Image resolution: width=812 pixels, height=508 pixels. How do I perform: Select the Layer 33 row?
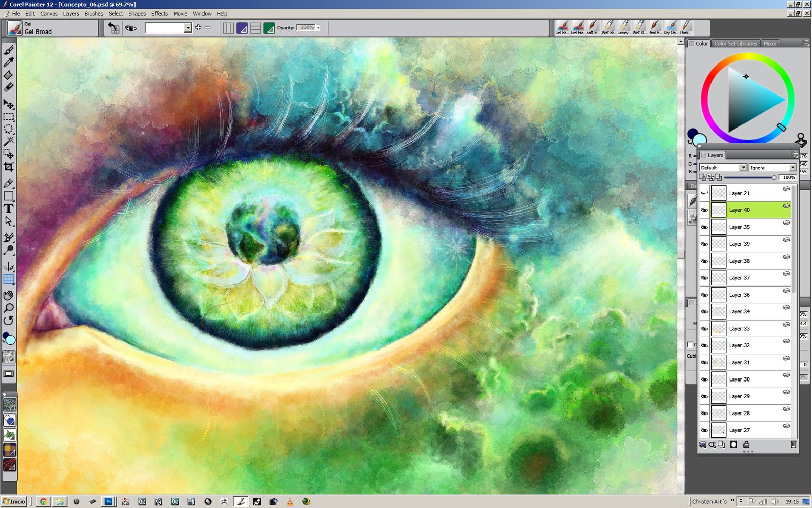point(745,329)
